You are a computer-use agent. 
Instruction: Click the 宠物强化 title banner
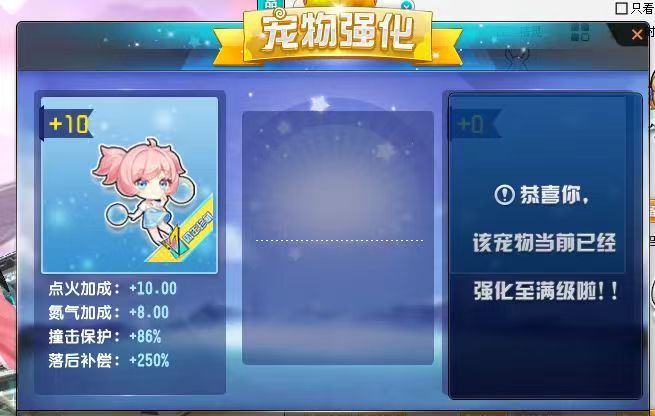click(338, 34)
